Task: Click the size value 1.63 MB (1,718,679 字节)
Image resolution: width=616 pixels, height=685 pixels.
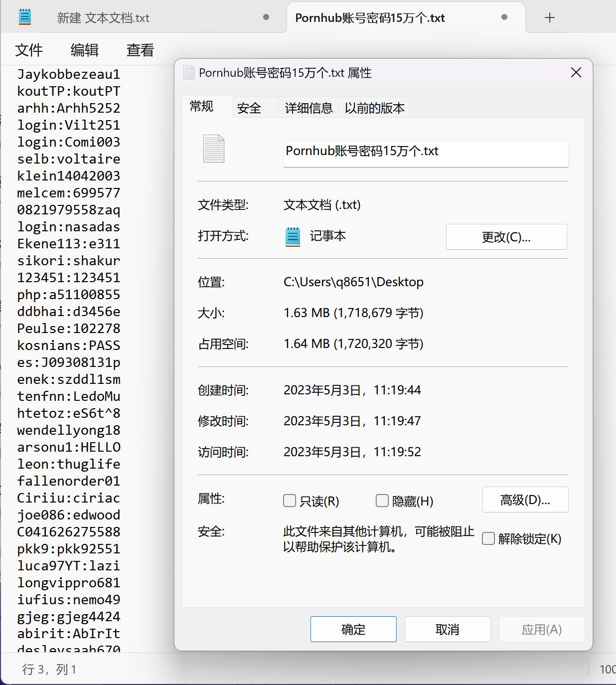Action: [x=353, y=313]
